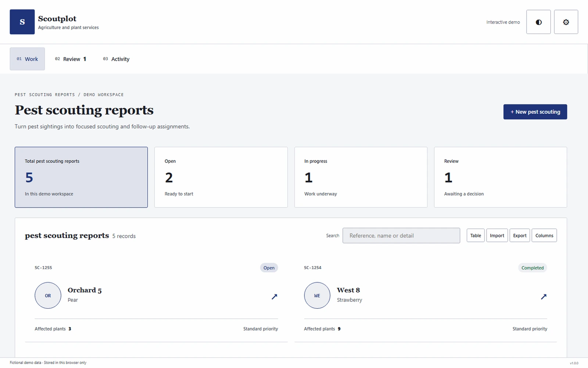The image size is (588, 368).
Task: Click the v1.0.0 version text
Action: pyautogui.click(x=574, y=363)
